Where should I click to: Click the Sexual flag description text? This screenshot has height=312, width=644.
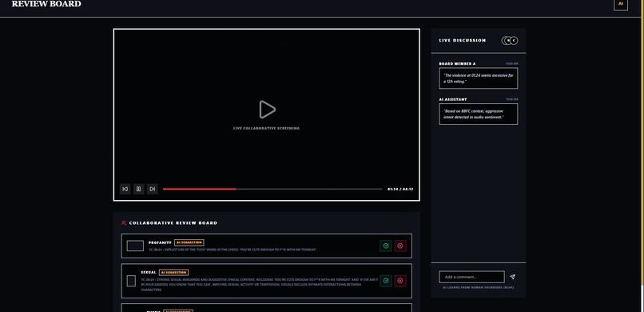pos(259,285)
